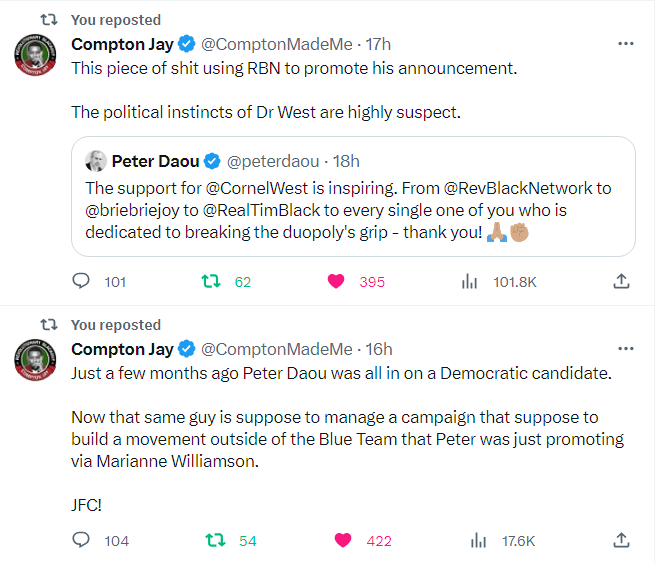Share the second Compton Jay tweet
Image resolution: width=659 pixels, height=563 pixels.
[x=621, y=541]
